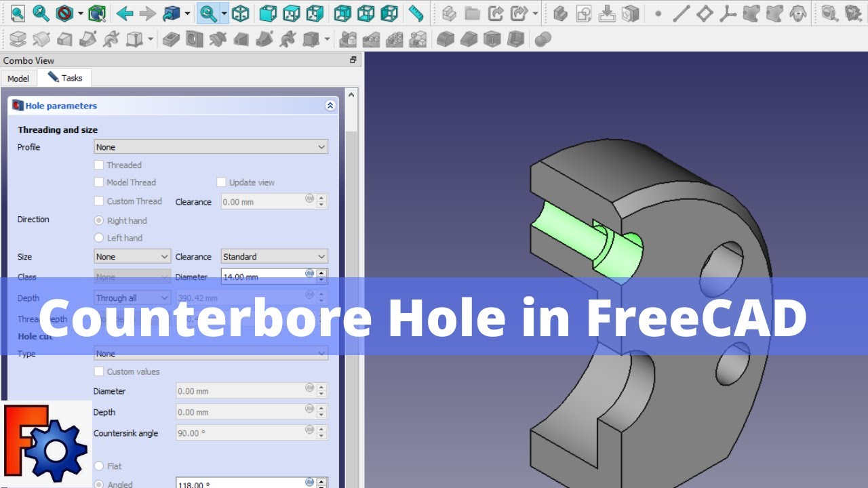868x488 pixels.
Task: Click the back navigation arrow
Action: click(x=124, y=13)
